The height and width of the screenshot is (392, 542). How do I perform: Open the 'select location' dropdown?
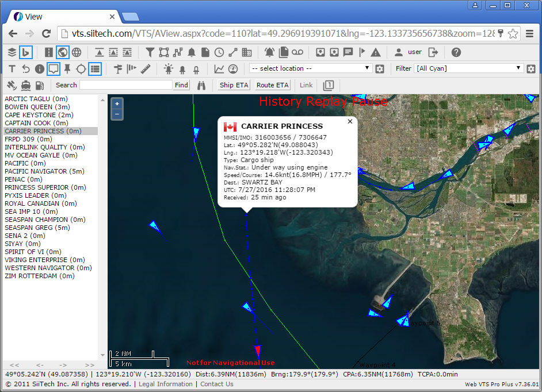[310, 68]
